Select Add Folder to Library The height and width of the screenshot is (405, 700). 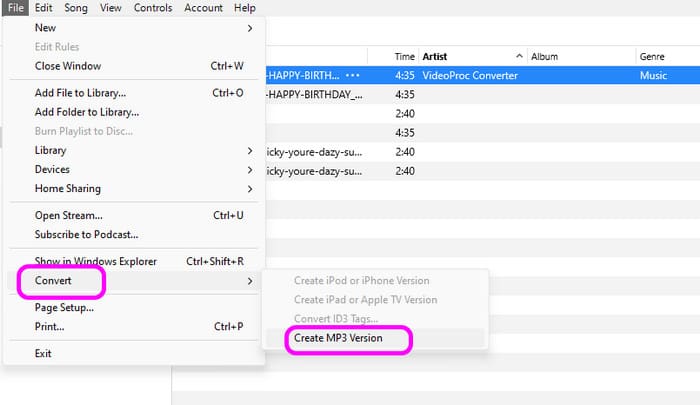(134, 112)
